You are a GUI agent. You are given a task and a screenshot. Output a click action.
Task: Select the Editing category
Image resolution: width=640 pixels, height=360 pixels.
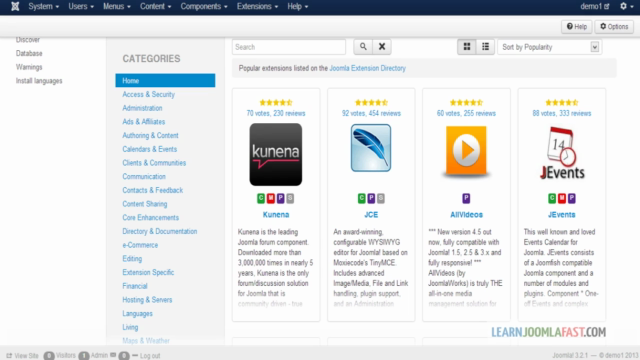tap(132, 259)
